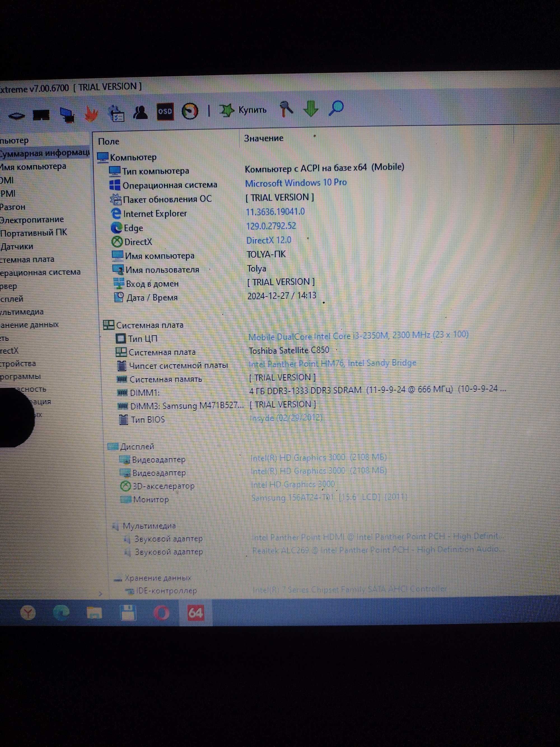
Task: Select the Toshiba Satellite C850 value
Action: pos(289,350)
